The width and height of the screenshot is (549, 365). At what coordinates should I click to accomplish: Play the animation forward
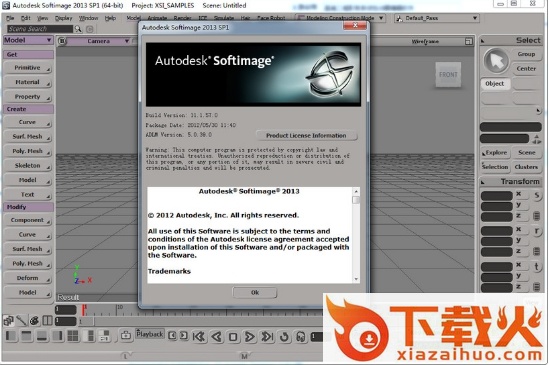[x=250, y=337]
